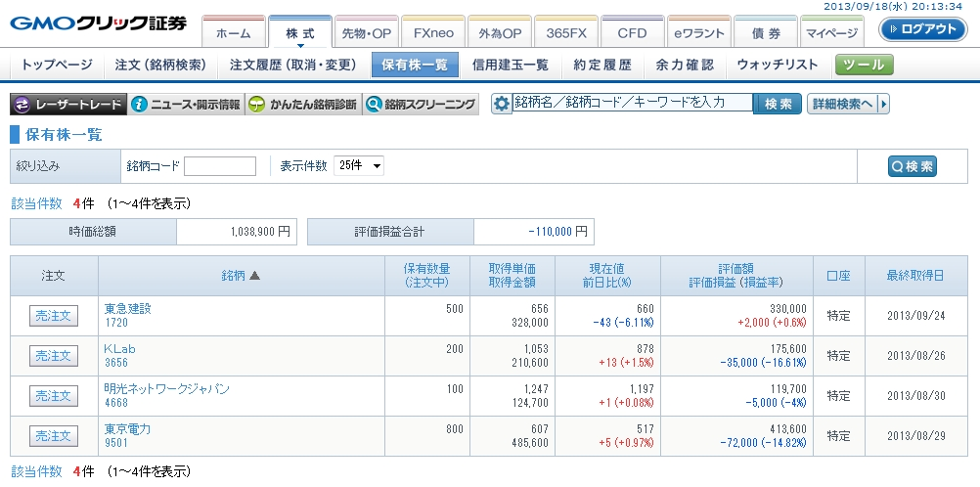The height and width of the screenshot is (487, 980).
Task: Expand the 表示件数 25件 dropdown
Action: [359, 165]
